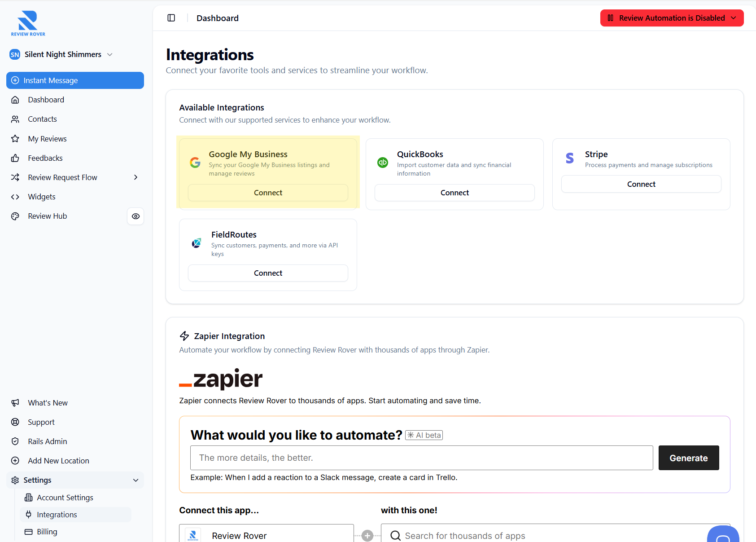Open Dashboard in the sidebar
756x542 pixels.
pos(46,100)
